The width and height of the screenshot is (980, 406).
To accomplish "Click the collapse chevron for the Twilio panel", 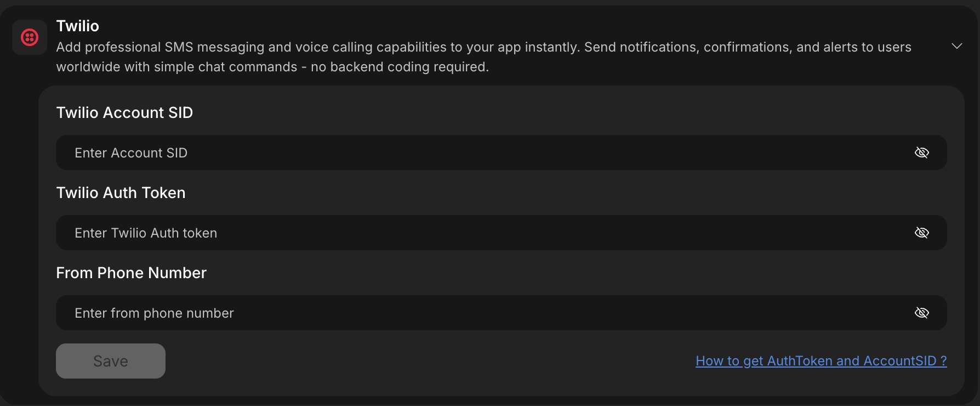I will [x=958, y=46].
